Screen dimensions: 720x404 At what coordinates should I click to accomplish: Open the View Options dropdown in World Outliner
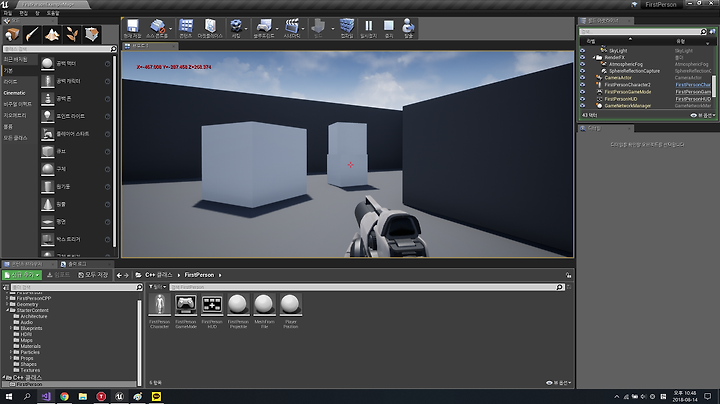(x=703, y=115)
